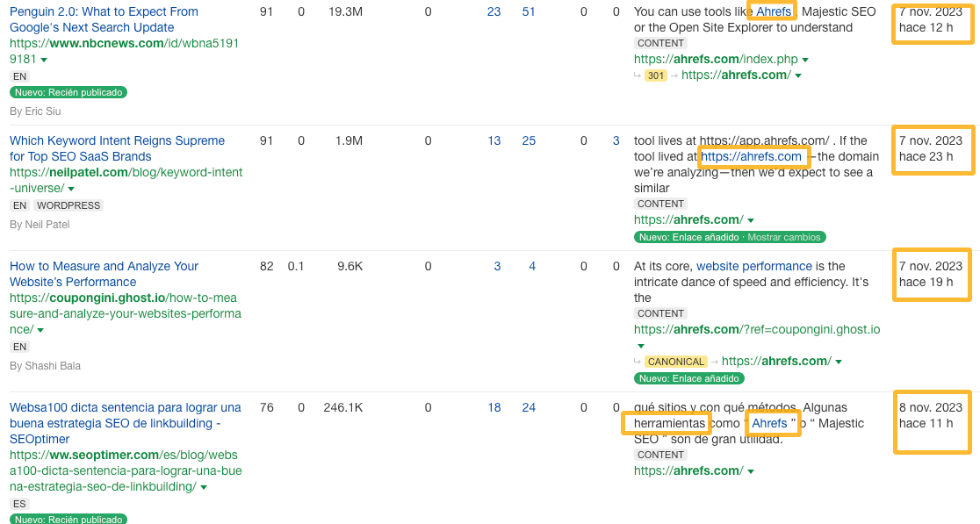Click the 'website performance' anchor link

(x=754, y=266)
